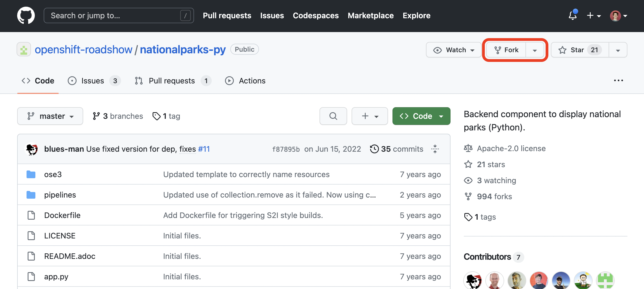Switch to the repository Pull requests tab
644x289 pixels.
coord(173,81)
